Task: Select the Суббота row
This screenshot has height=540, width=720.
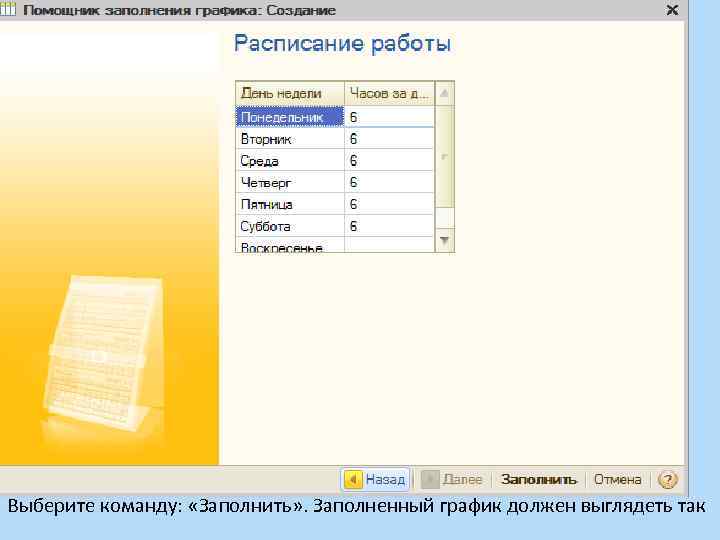Action: pos(335,226)
